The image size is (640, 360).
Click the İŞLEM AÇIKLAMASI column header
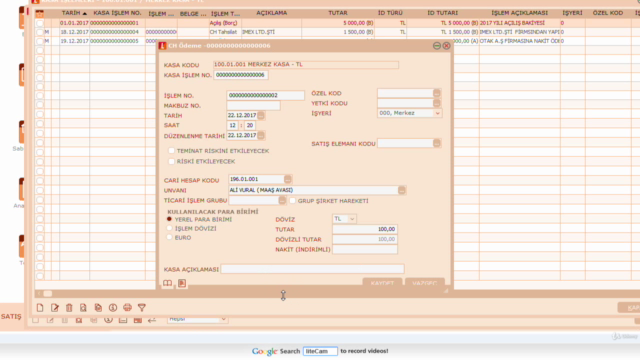pos(520,13)
